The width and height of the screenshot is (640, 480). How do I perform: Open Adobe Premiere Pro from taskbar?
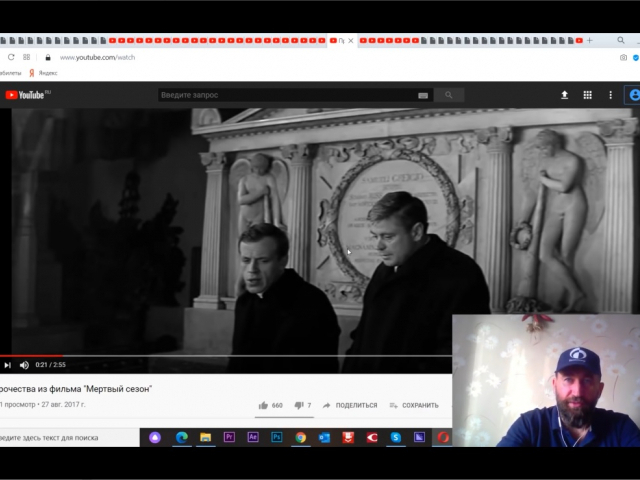click(x=229, y=438)
